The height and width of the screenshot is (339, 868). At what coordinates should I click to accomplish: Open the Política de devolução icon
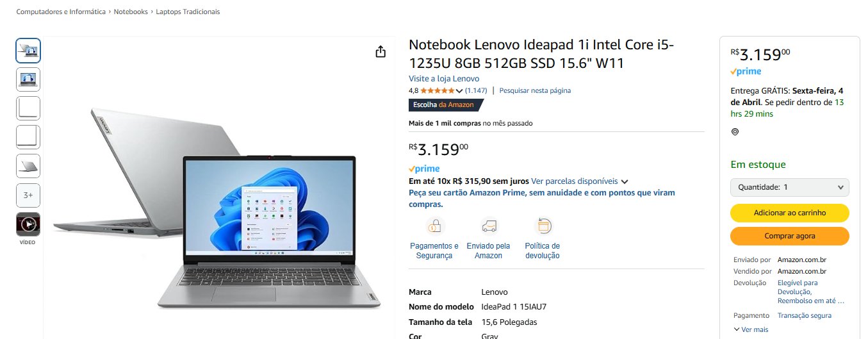(543, 226)
